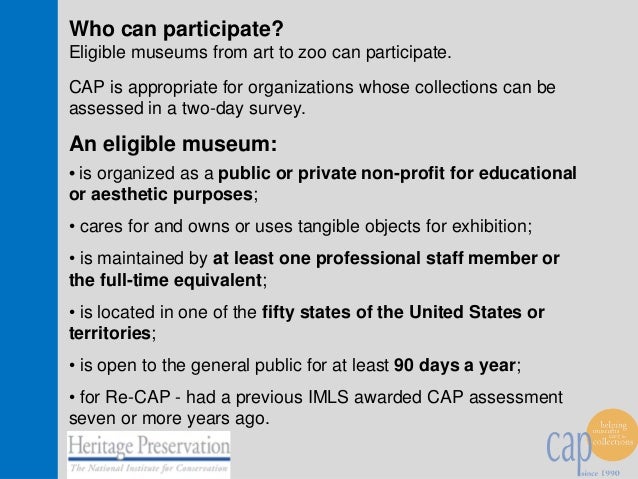Click the 'two-day survey' sentence

(312, 98)
